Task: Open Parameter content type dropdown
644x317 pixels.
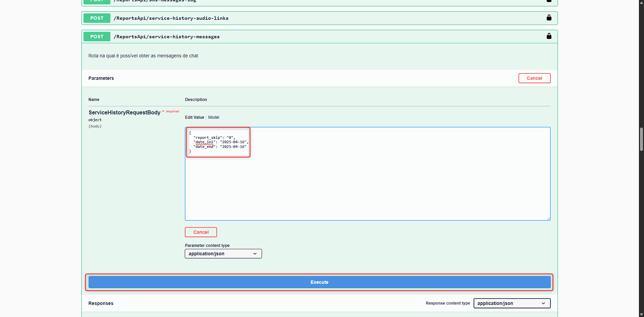Action: [223, 254]
